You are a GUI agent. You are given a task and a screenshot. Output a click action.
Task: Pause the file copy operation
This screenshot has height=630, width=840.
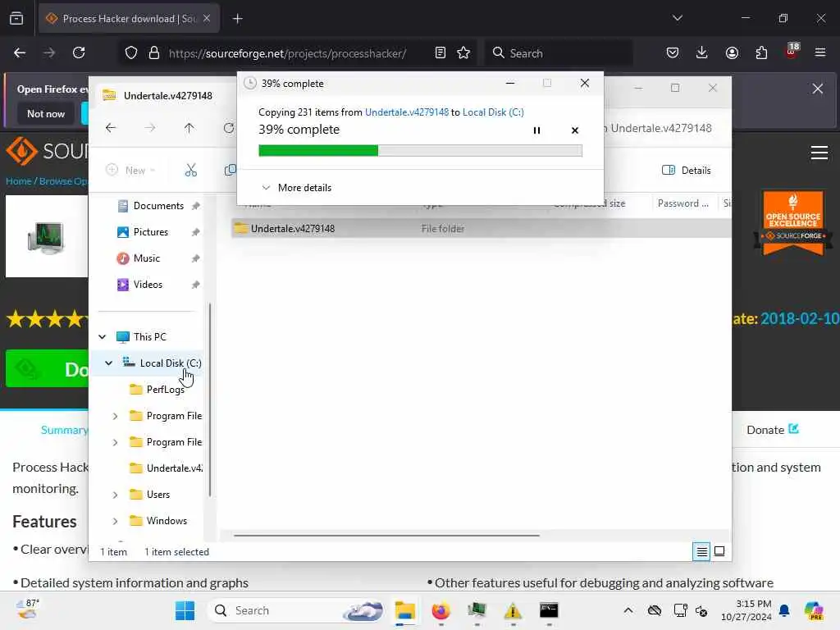pos(536,130)
